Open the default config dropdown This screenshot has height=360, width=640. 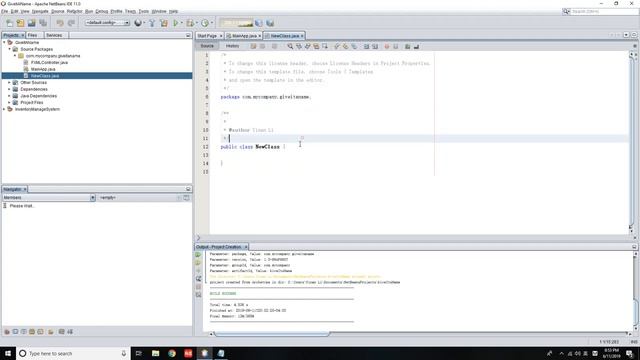(x=107, y=23)
